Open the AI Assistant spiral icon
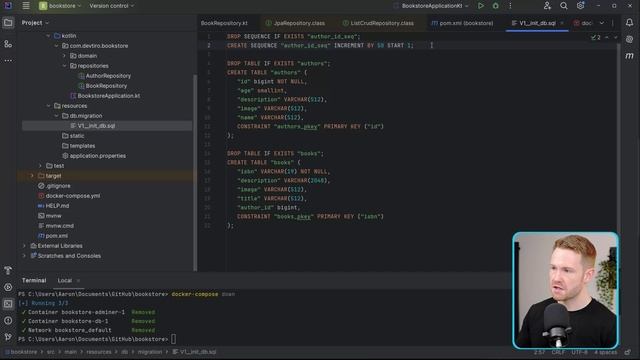Viewport: 640px width, 360px height. [x=629, y=39]
